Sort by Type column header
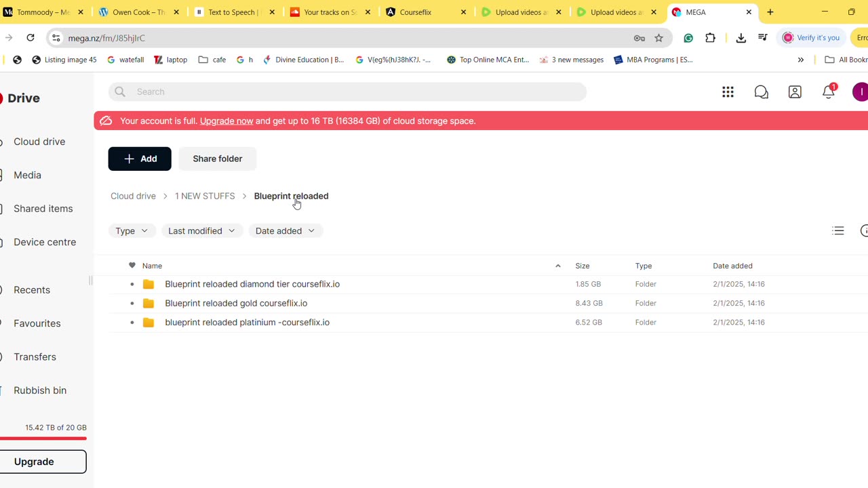868x488 pixels. [x=644, y=266]
